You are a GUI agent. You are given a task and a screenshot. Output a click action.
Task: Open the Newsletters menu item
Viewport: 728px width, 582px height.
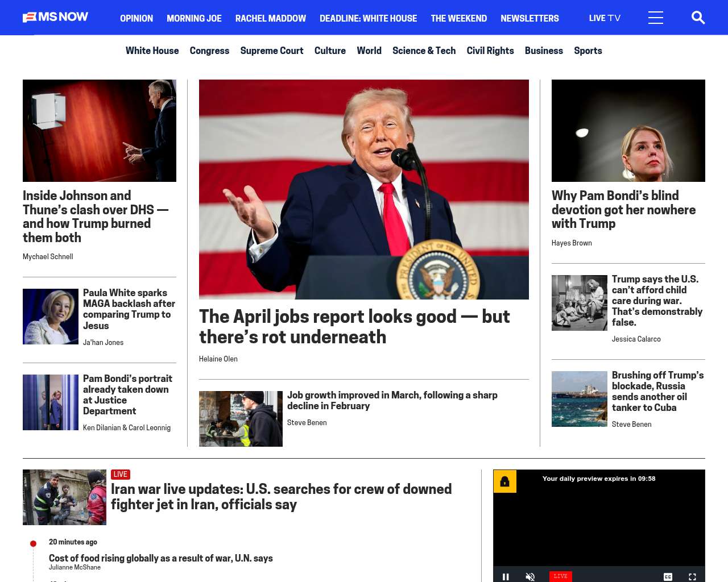(x=530, y=18)
